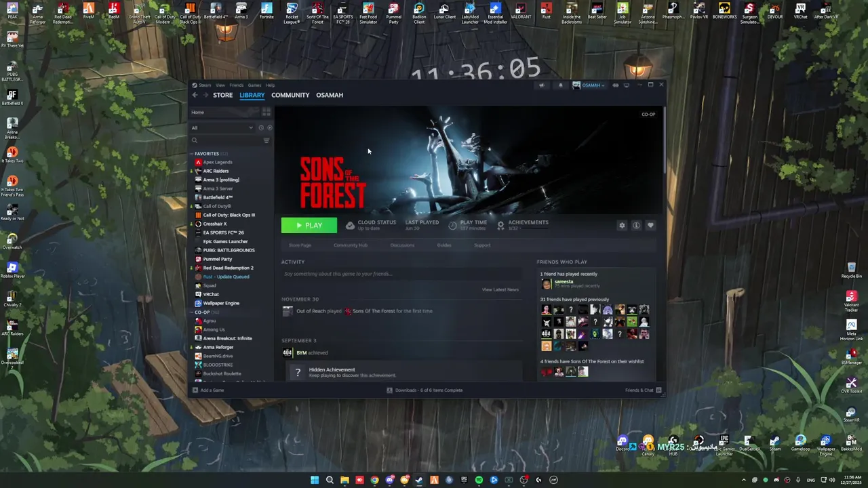This screenshot has height=488, width=868.
Task: Open the Help menu
Action: [x=270, y=85]
